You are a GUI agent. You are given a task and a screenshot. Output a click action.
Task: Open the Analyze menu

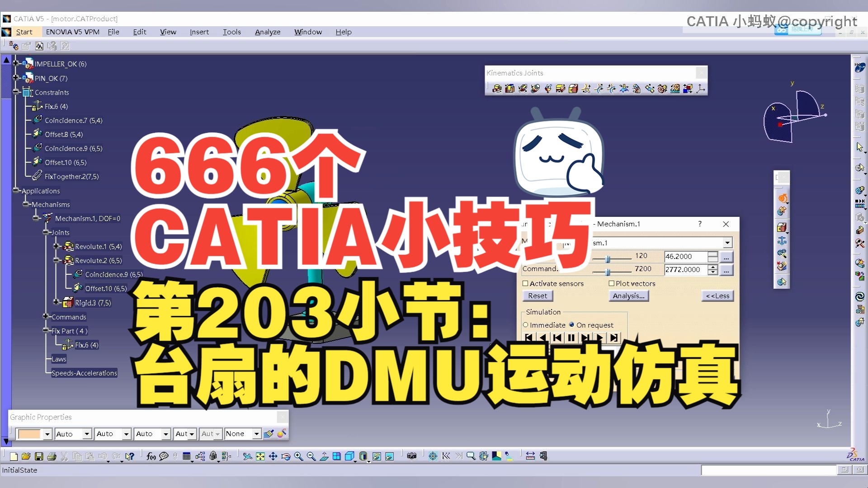(x=267, y=32)
